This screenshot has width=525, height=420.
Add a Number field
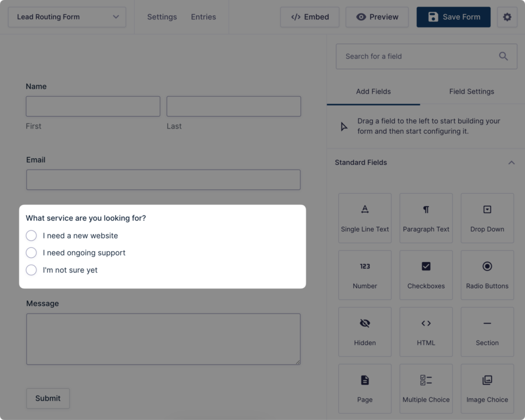[365, 275]
